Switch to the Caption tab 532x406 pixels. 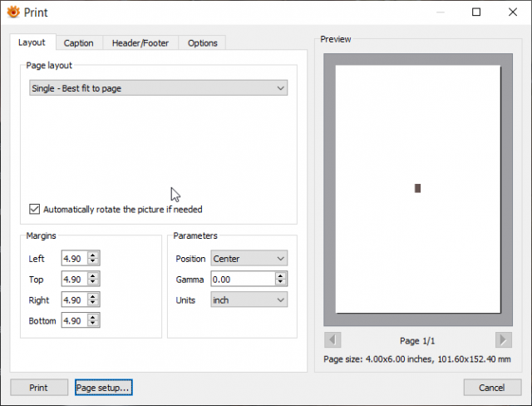(x=79, y=43)
